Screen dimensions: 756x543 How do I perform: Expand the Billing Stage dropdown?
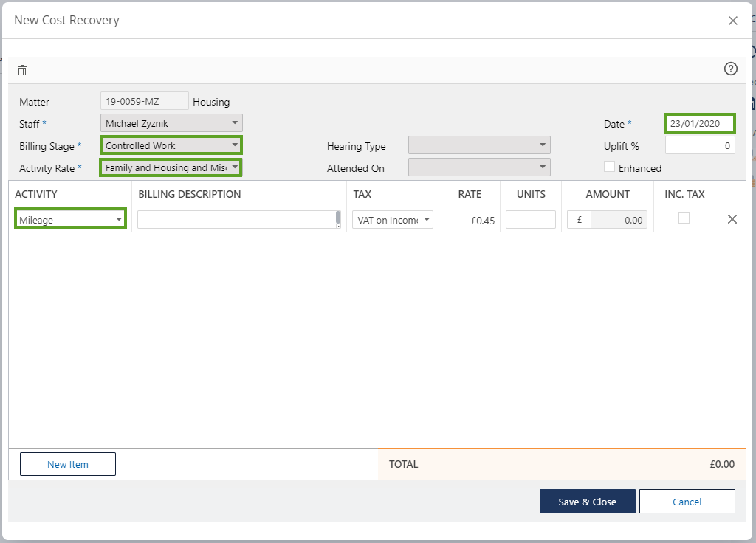(x=171, y=145)
